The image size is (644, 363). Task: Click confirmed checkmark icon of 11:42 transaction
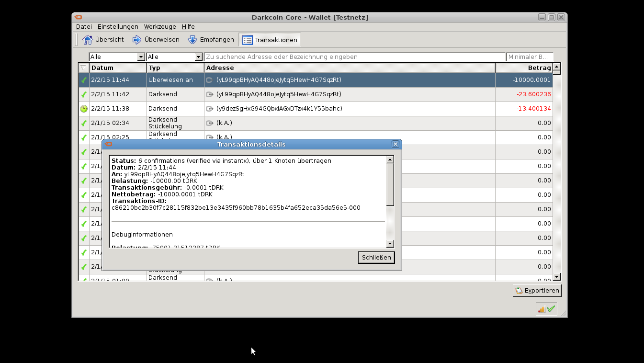tap(84, 95)
